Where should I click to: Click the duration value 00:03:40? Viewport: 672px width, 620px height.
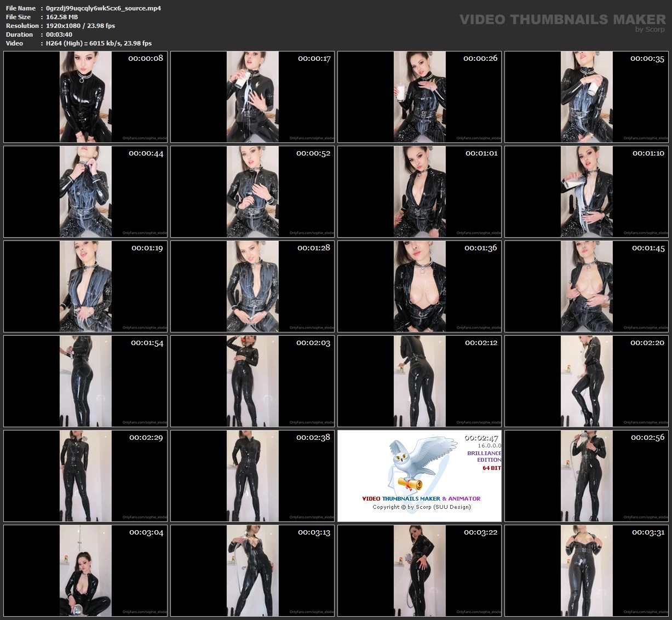coord(59,35)
